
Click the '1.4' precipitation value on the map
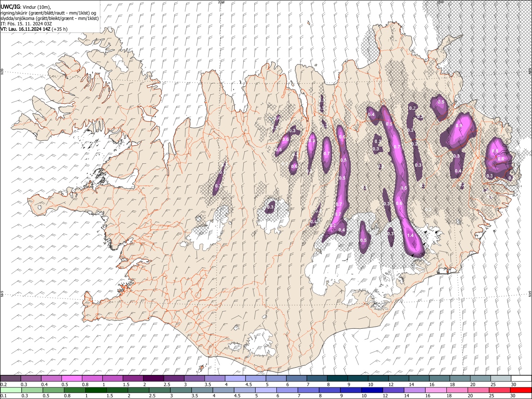pos(411,235)
